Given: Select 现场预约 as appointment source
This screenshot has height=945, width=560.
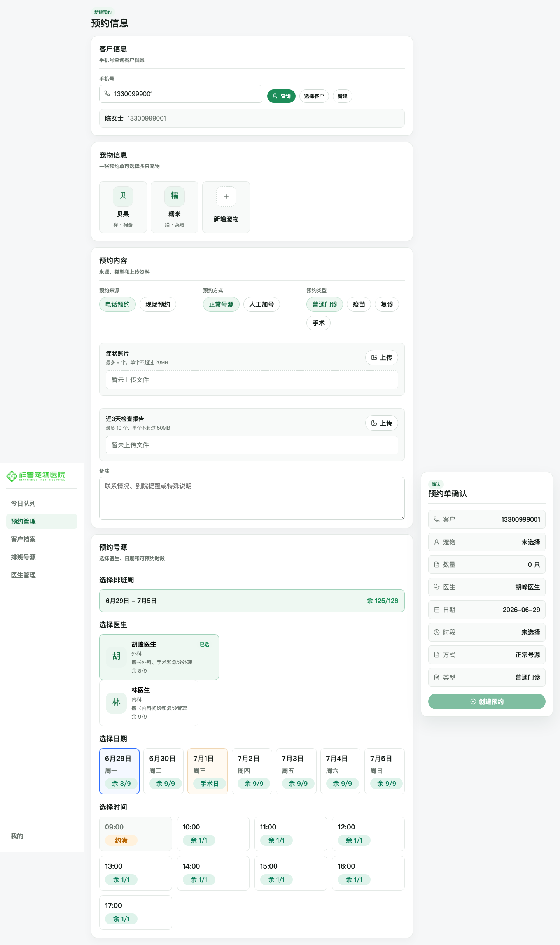Looking at the screenshot, I should click(x=158, y=304).
